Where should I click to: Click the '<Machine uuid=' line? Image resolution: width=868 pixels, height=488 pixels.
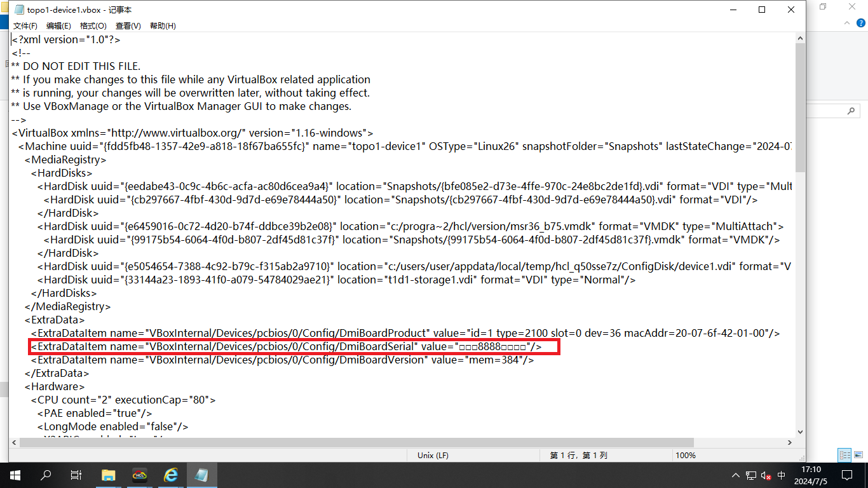(x=405, y=146)
